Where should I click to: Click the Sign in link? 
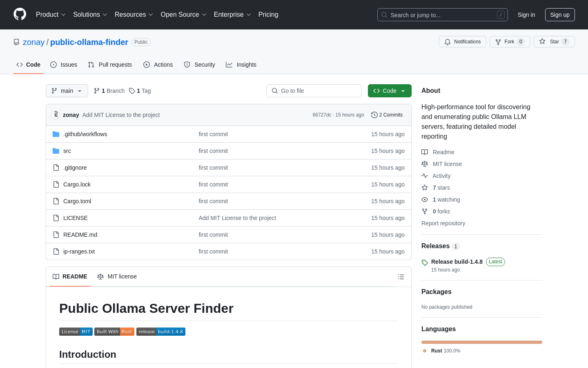(526, 15)
